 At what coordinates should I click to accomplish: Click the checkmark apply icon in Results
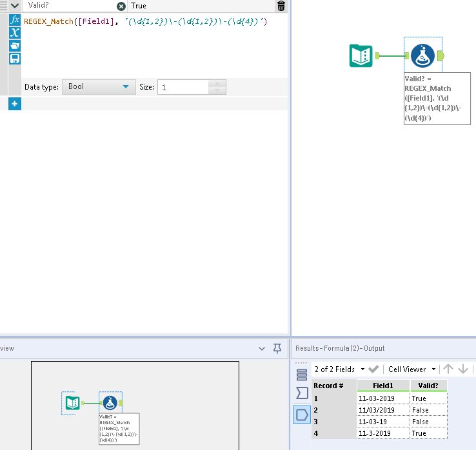tap(373, 369)
